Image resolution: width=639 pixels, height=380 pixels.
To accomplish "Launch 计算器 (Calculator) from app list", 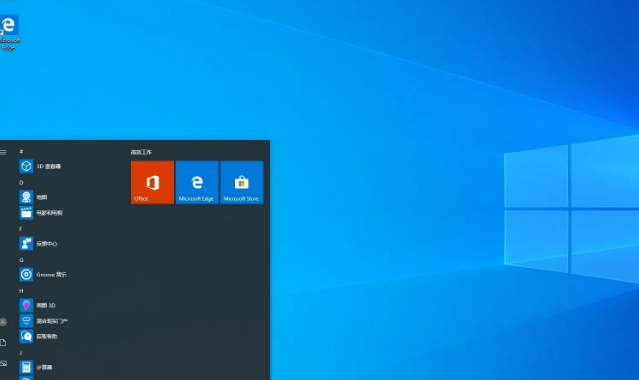I will [x=36, y=367].
